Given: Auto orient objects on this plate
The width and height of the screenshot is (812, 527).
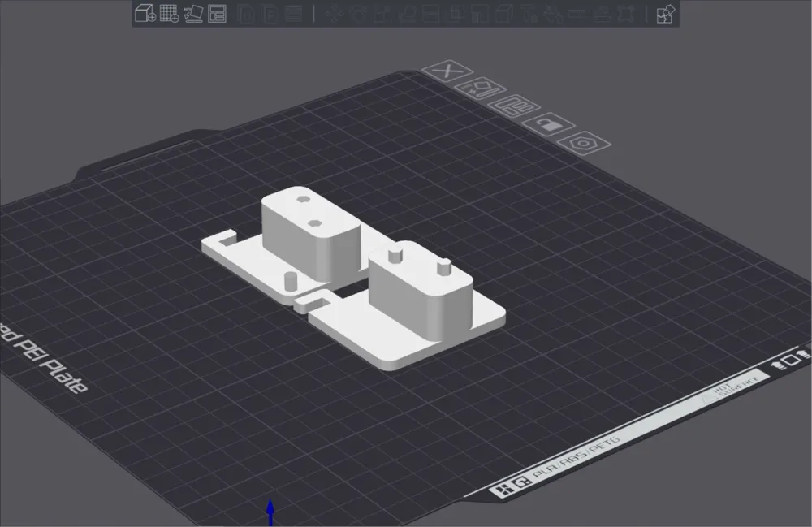Looking at the screenshot, I should point(481,89).
